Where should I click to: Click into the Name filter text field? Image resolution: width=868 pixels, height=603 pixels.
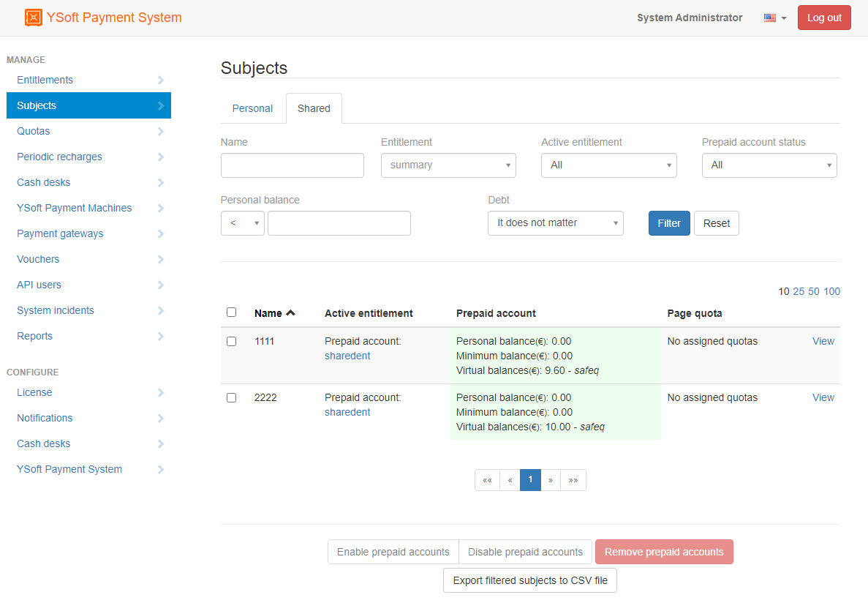click(x=292, y=165)
